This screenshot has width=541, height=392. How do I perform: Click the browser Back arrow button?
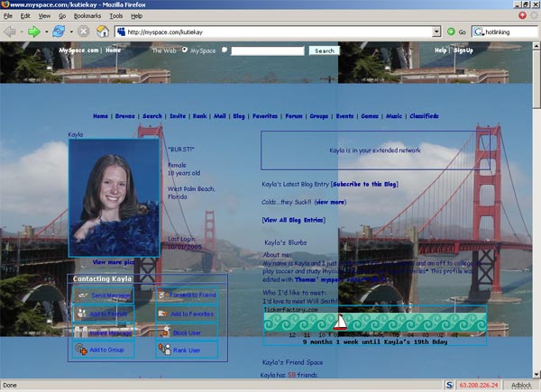pos(10,32)
